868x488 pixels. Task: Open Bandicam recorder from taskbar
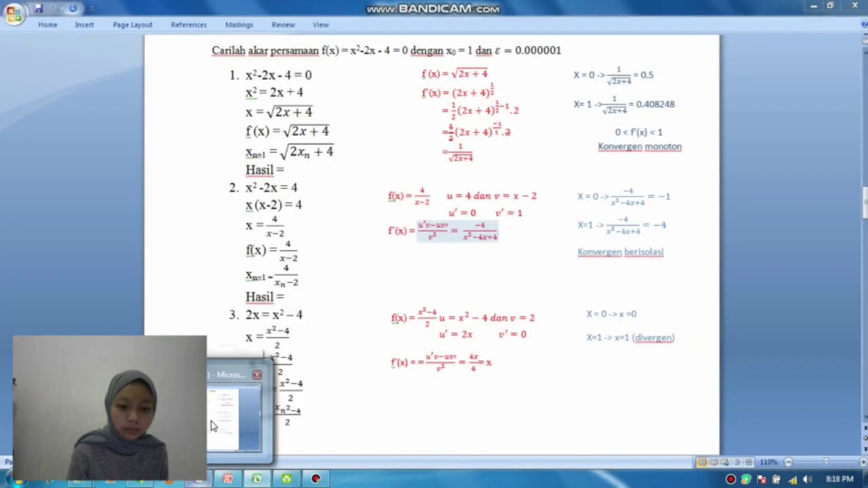click(x=316, y=479)
